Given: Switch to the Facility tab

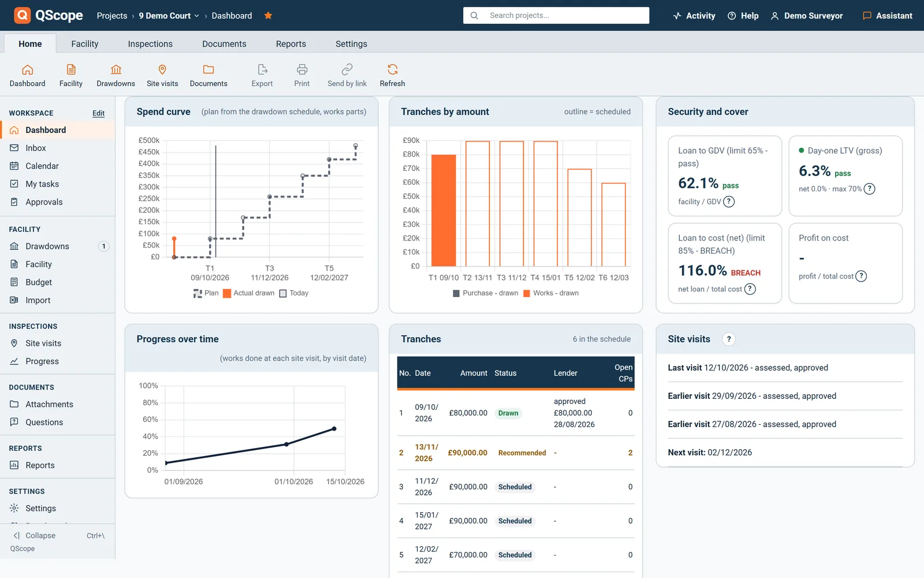Looking at the screenshot, I should (85, 44).
